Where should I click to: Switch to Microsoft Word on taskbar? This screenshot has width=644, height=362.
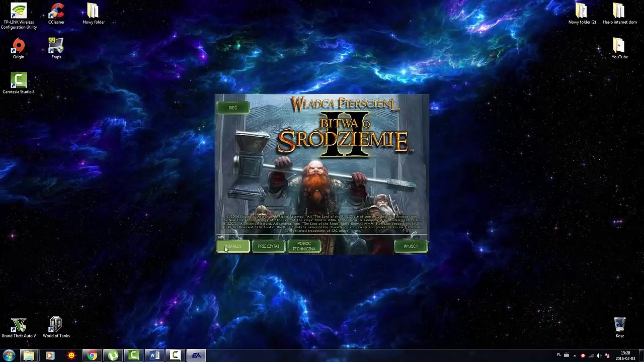pyautogui.click(x=155, y=355)
